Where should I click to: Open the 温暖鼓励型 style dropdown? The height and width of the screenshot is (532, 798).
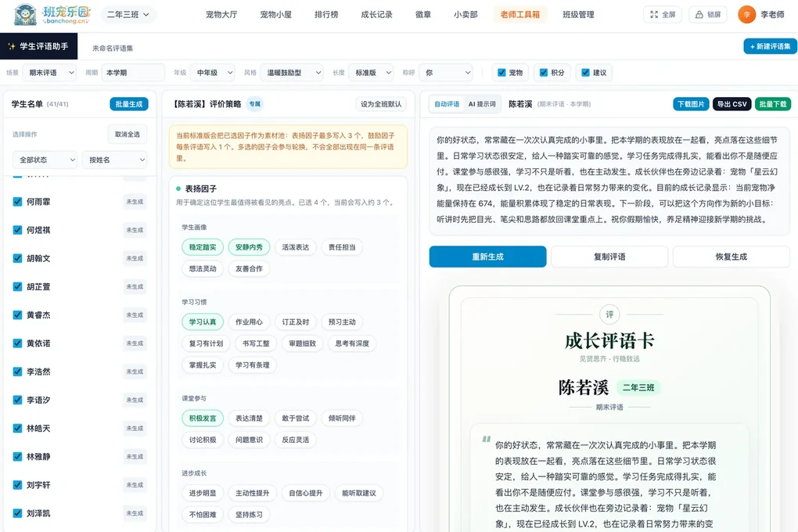pos(292,73)
